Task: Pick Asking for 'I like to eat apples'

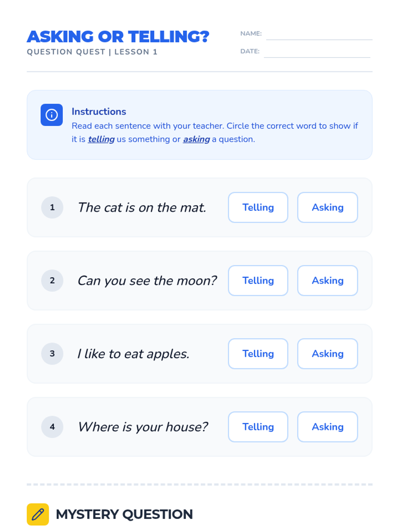Action: 328,354
